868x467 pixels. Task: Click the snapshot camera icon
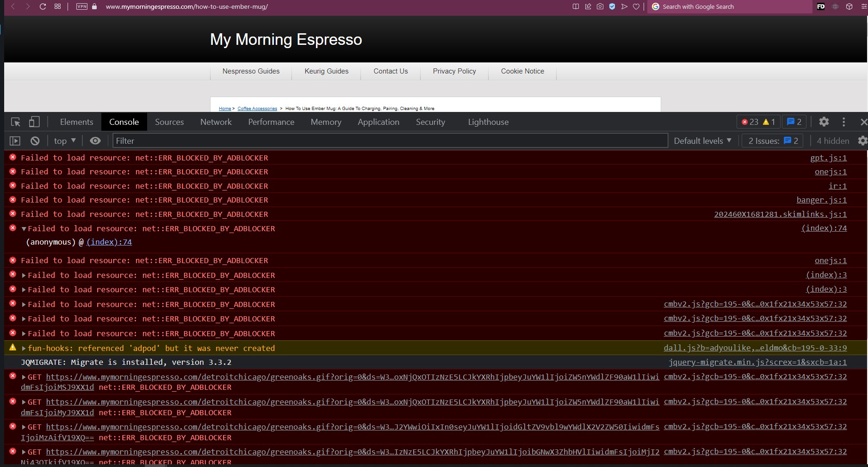[x=600, y=6]
